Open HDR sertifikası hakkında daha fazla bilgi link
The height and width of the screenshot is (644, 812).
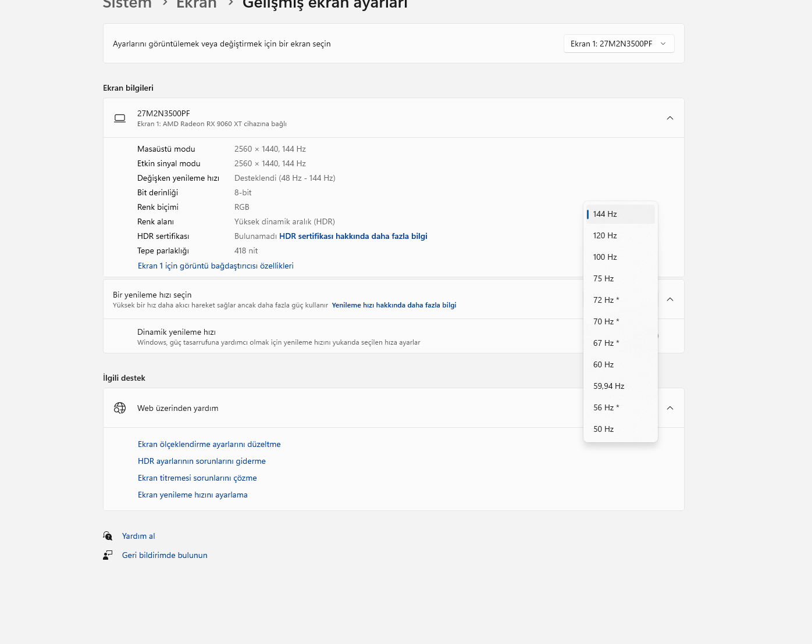coord(353,236)
